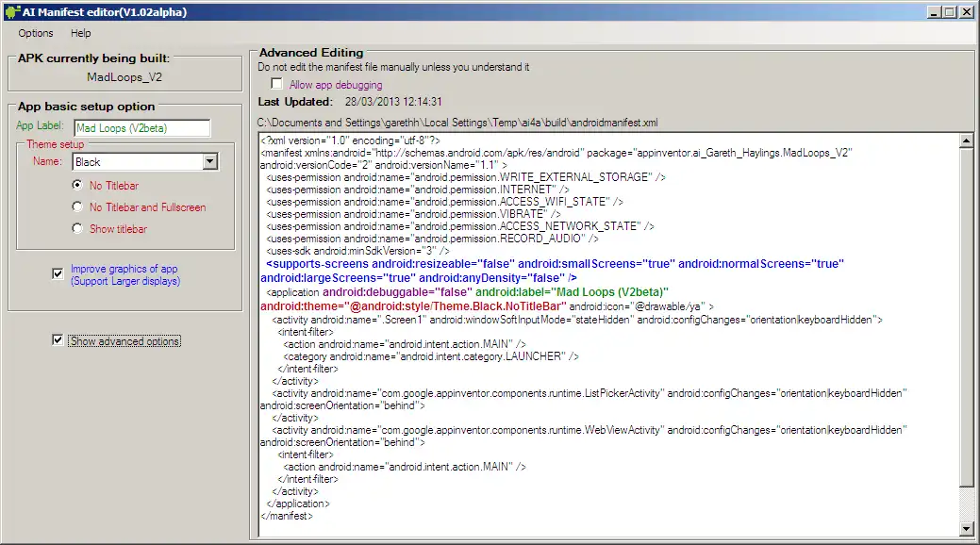
Task: Click the VIBRATE permission line
Action: (x=413, y=214)
